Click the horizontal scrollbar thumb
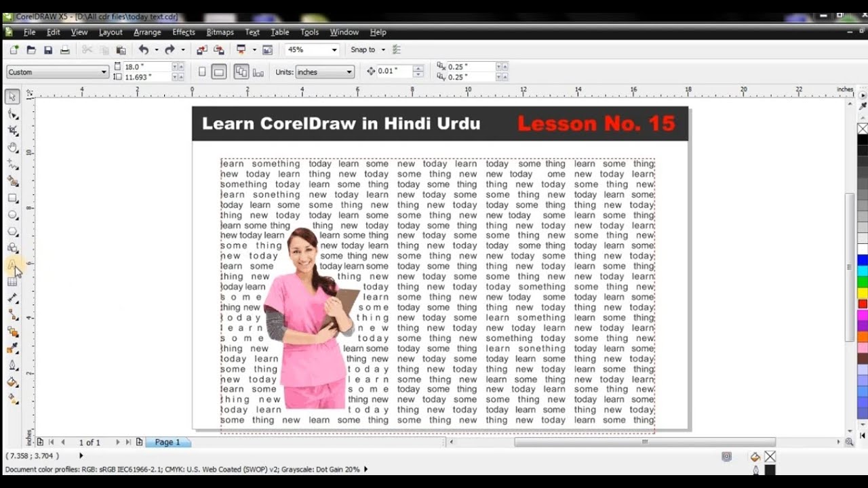Screen dimensions: 868x488 click(x=645, y=442)
